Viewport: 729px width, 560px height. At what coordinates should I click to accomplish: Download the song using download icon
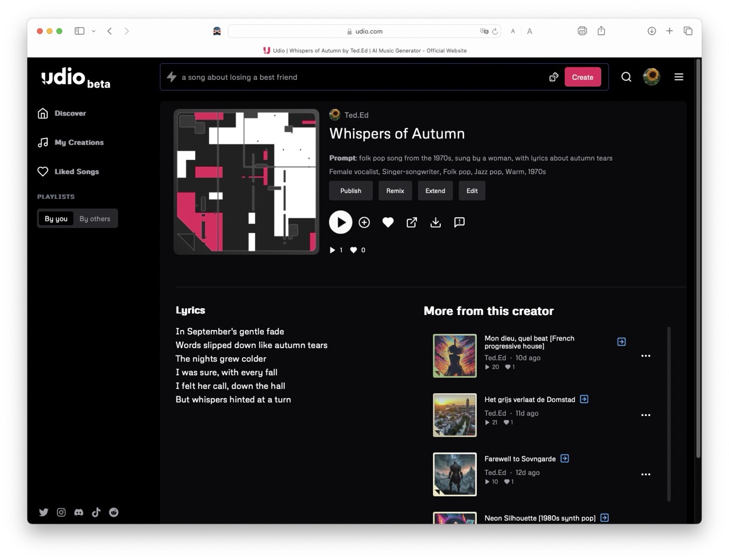pyautogui.click(x=436, y=222)
